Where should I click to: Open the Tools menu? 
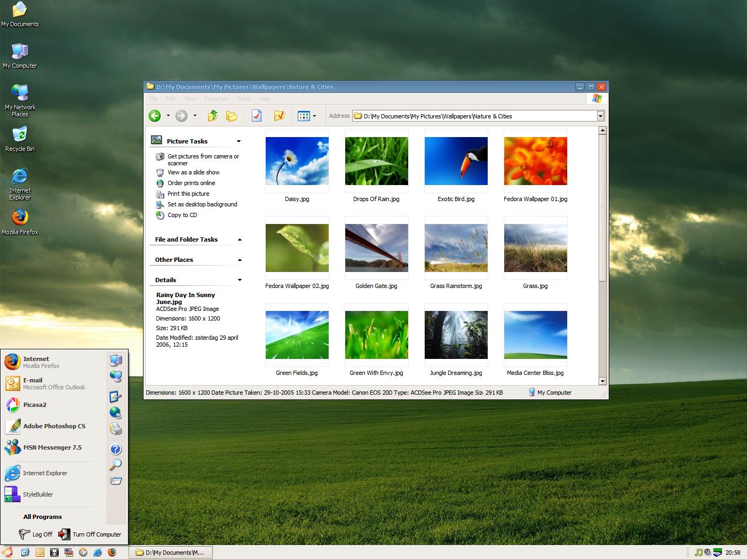click(243, 99)
